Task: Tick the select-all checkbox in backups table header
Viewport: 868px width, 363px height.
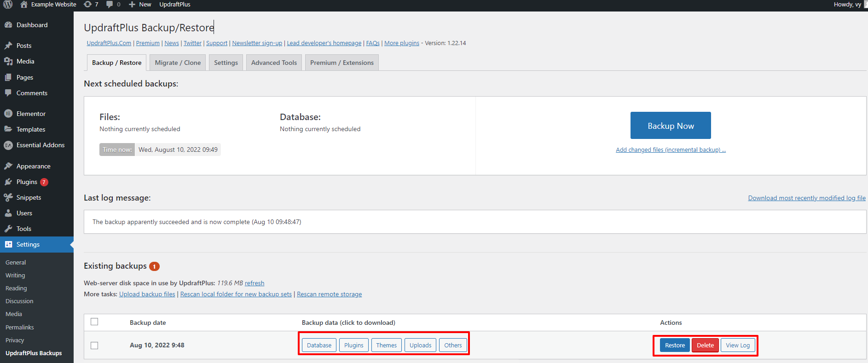Action: click(x=94, y=322)
